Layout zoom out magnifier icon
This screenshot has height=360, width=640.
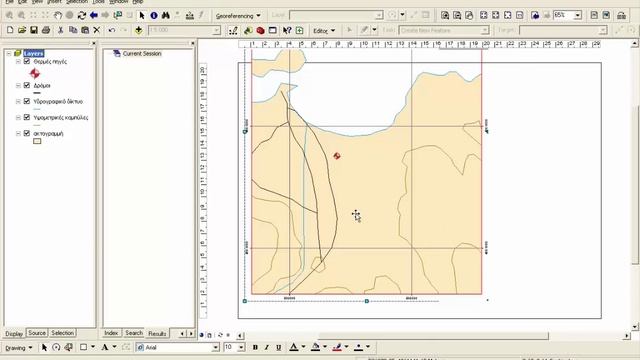tap(457, 16)
